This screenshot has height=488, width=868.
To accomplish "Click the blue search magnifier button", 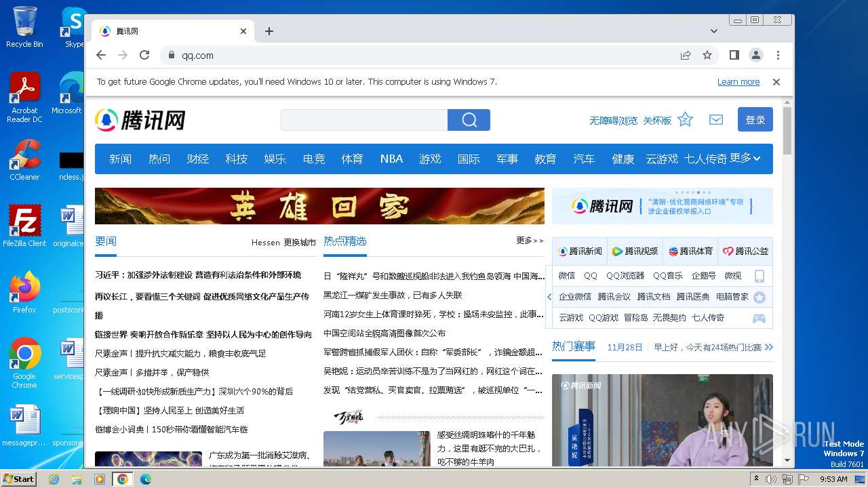I will pos(469,120).
